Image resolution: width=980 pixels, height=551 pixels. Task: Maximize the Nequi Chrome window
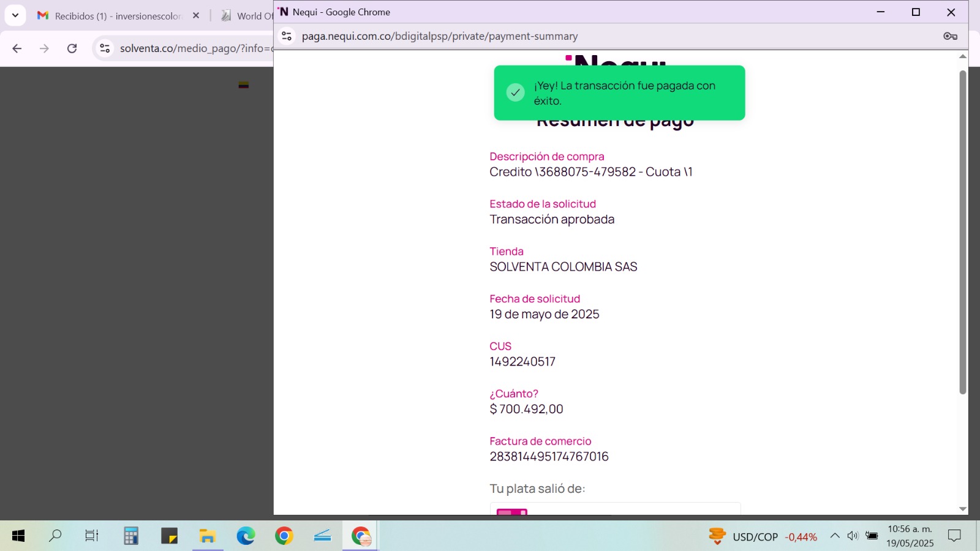916,12
